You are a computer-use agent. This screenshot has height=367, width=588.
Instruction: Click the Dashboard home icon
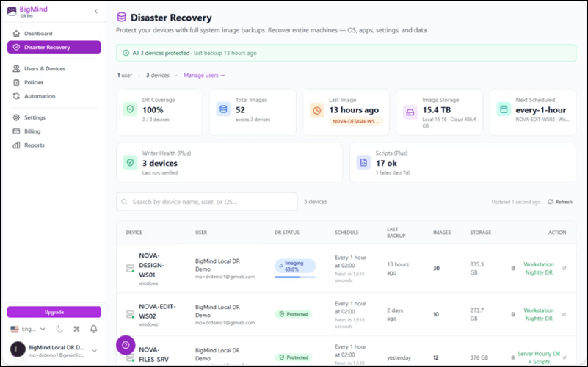click(x=16, y=33)
